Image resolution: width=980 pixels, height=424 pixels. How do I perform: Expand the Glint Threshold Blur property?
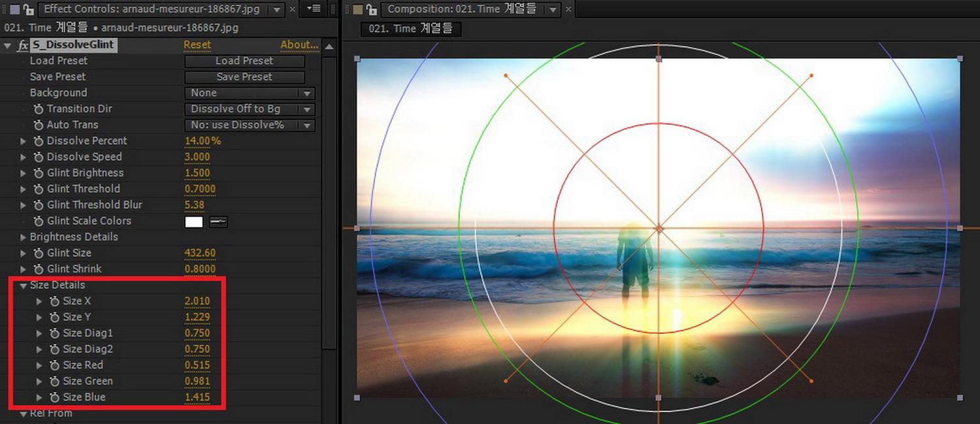tap(24, 205)
